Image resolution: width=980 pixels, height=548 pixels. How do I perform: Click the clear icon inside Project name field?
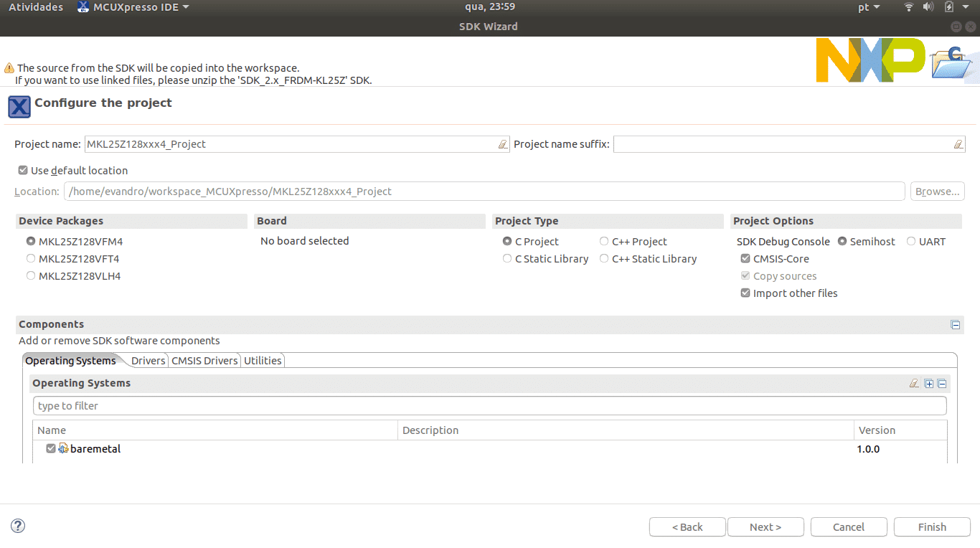pyautogui.click(x=502, y=143)
